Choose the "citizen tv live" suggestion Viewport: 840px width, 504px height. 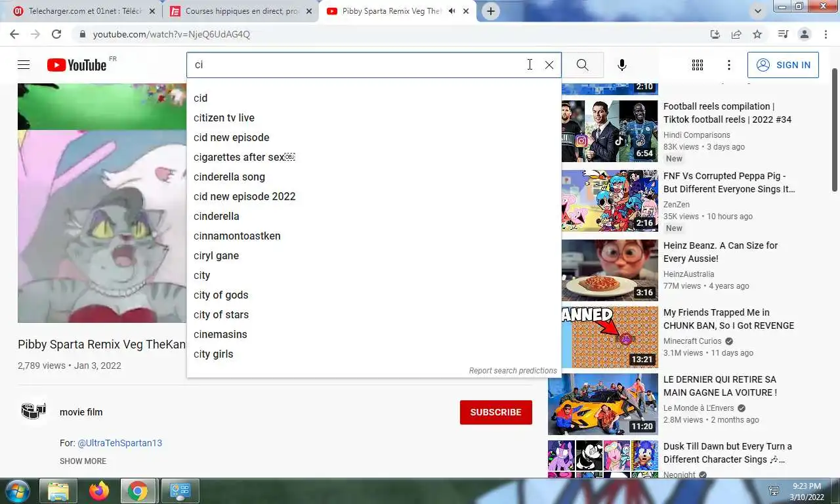(x=374, y=117)
